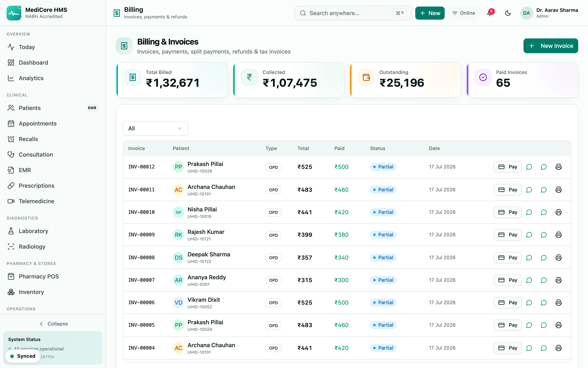Open Patients section

53,108
